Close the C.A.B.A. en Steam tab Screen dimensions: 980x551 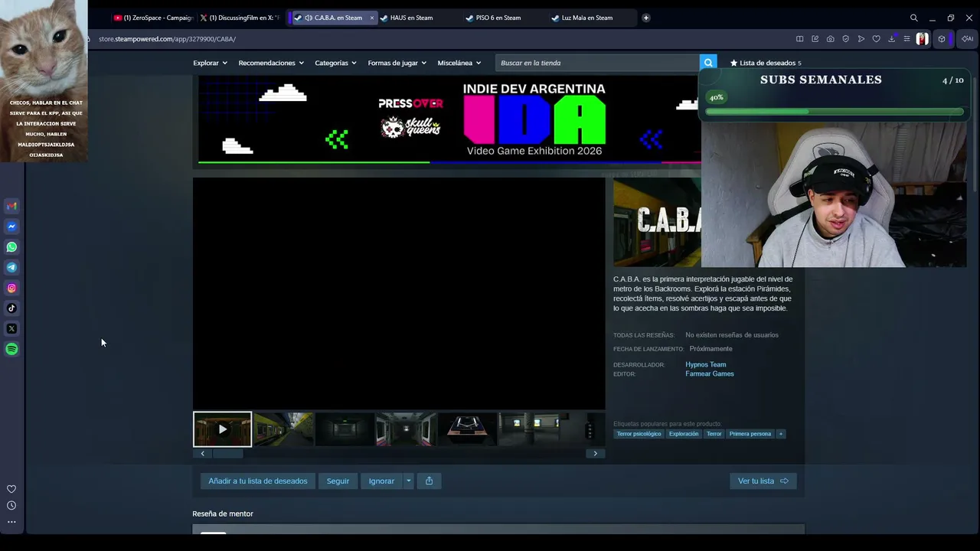pyautogui.click(x=372, y=18)
